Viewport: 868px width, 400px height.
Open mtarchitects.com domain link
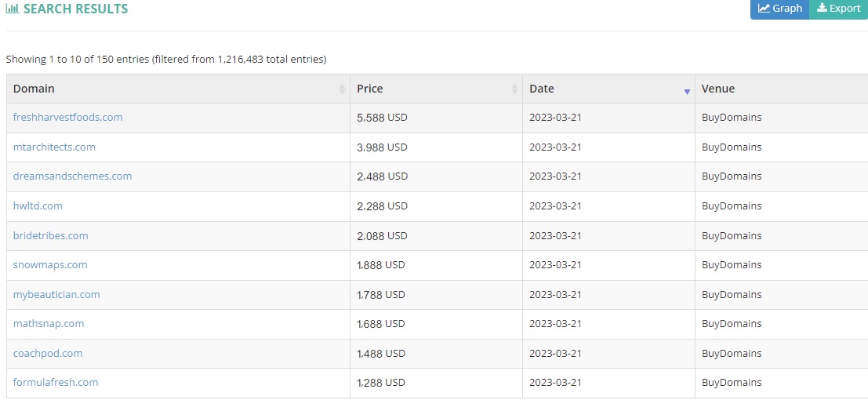[54, 147]
